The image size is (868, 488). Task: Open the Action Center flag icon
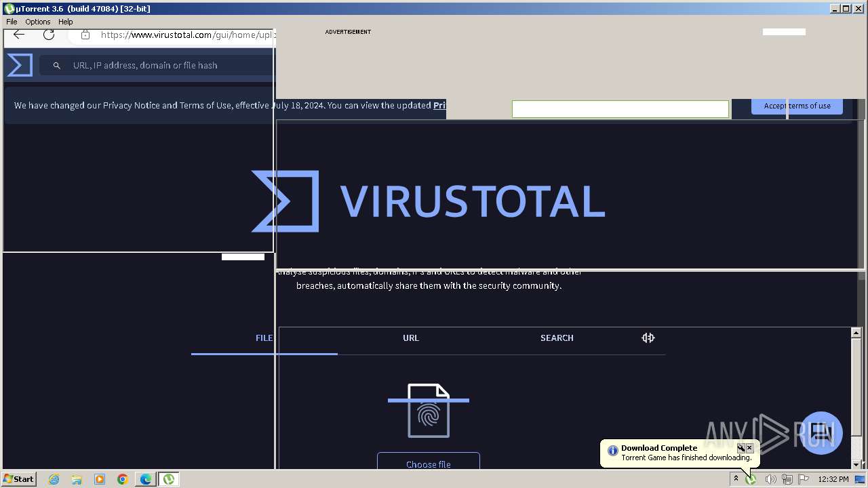click(804, 479)
